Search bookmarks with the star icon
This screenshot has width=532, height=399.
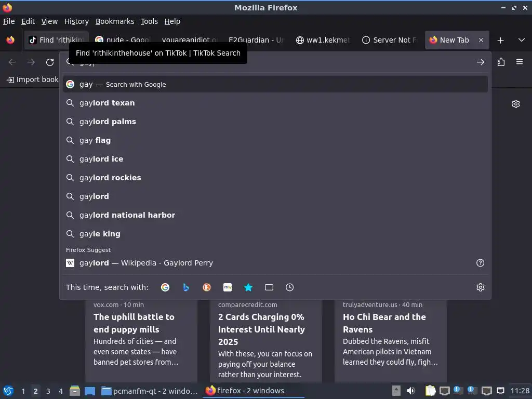point(248,287)
